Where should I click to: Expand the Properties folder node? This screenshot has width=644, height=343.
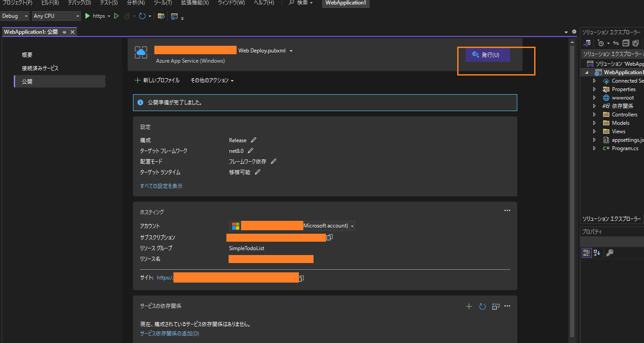[x=594, y=89]
